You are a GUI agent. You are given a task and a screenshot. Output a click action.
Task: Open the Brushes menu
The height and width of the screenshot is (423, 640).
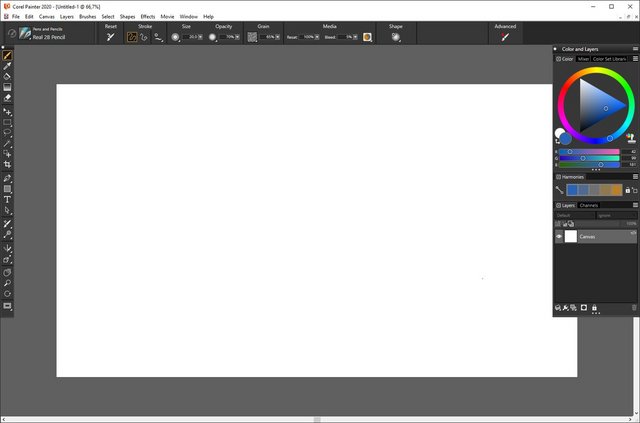point(87,17)
